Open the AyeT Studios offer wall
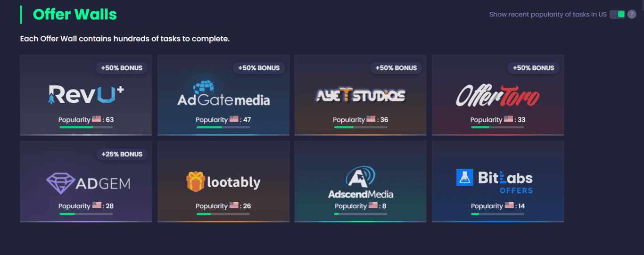Viewport: 644px width, 255px height. (x=361, y=95)
